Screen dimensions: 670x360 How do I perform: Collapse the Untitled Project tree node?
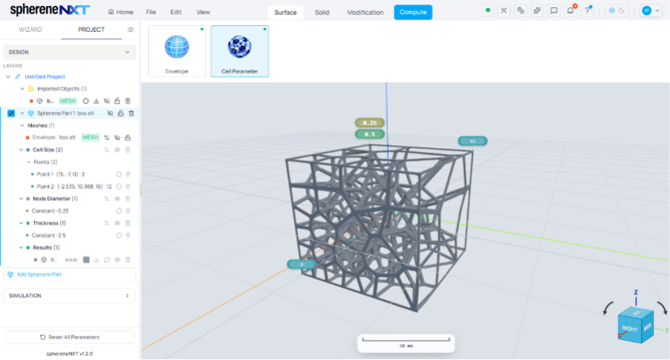[8, 76]
